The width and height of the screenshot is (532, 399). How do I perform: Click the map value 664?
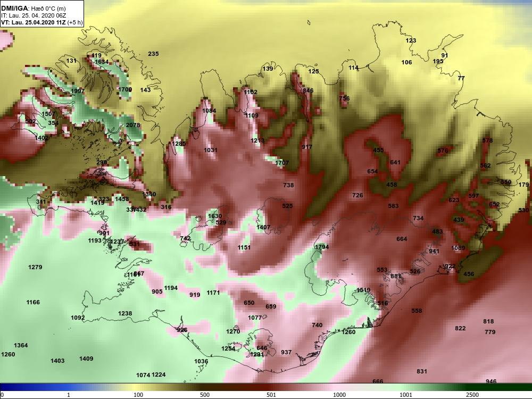point(402,239)
